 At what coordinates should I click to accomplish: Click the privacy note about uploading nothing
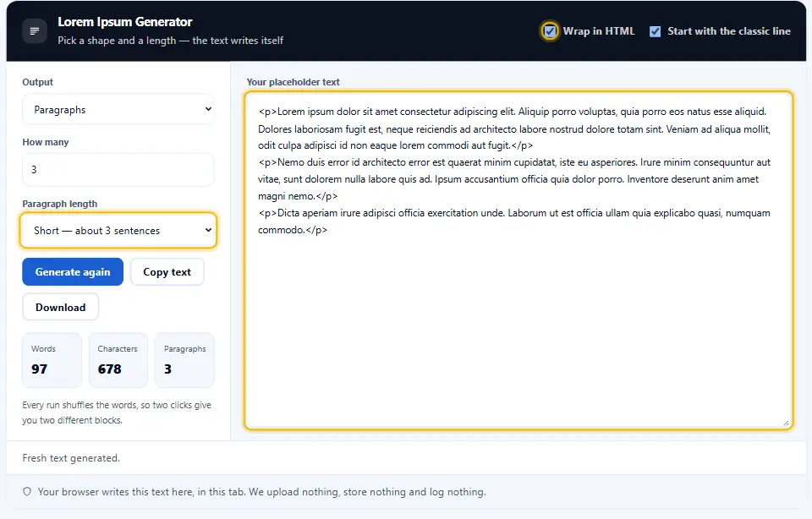coord(261,492)
